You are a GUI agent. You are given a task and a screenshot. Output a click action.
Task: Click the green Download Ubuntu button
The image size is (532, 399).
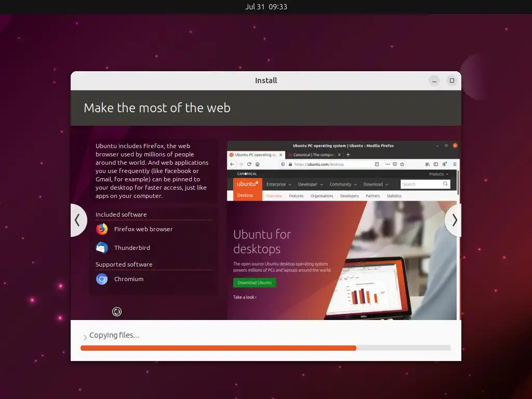[x=255, y=283]
